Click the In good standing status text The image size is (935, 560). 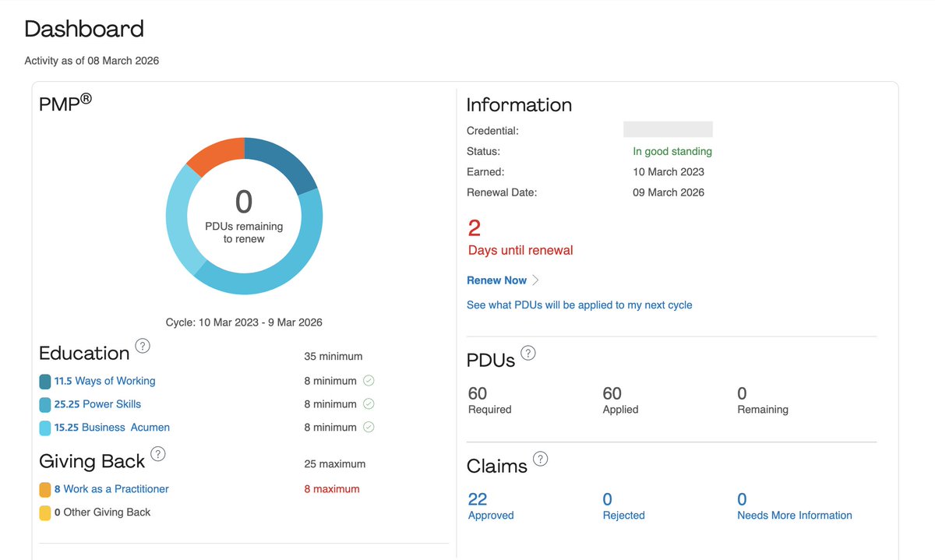672,151
